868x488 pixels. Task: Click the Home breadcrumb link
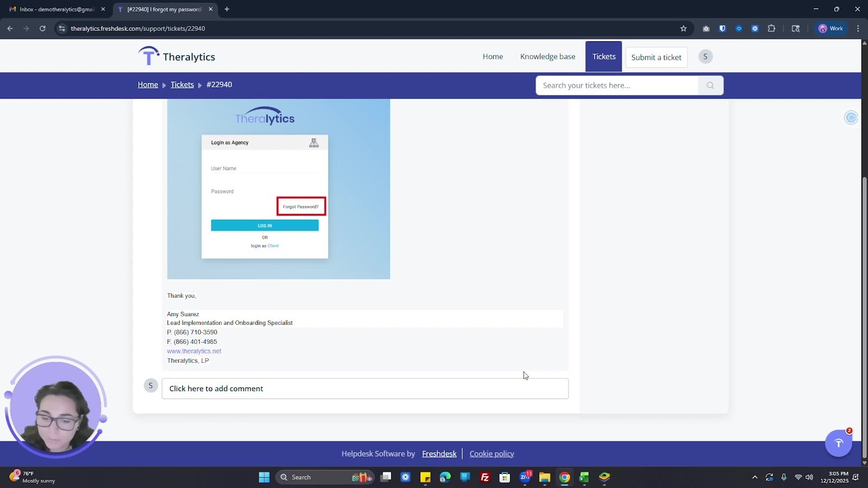pyautogui.click(x=148, y=85)
